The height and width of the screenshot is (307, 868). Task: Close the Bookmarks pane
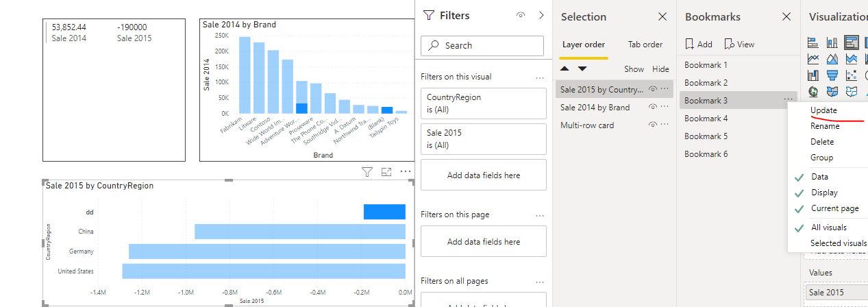click(786, 17)
